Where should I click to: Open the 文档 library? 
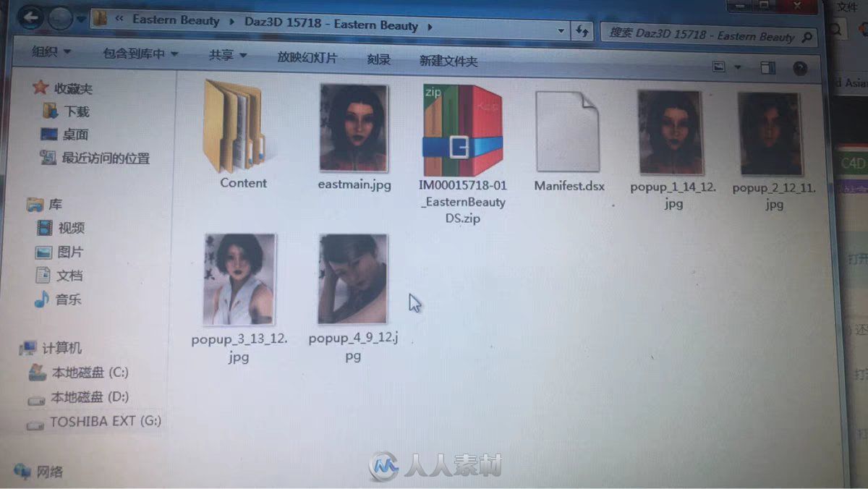(x=69, y=276)
